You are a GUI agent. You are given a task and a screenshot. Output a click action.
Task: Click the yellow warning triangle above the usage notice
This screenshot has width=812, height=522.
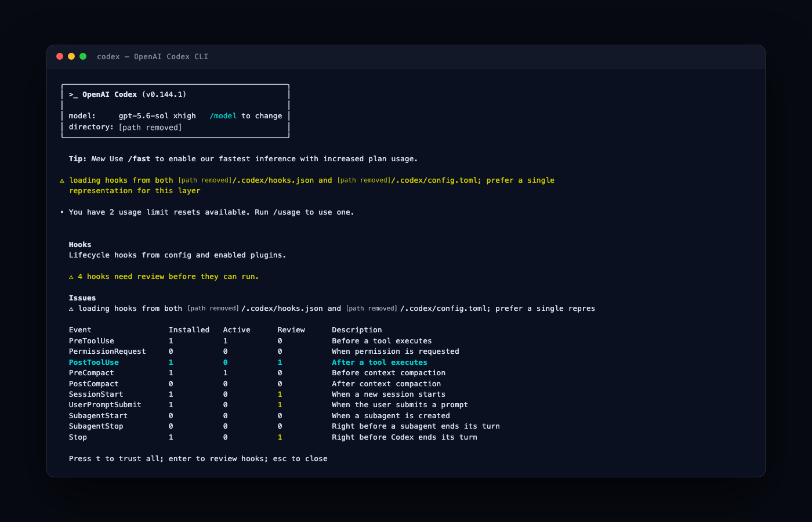(x=62, y=180)
